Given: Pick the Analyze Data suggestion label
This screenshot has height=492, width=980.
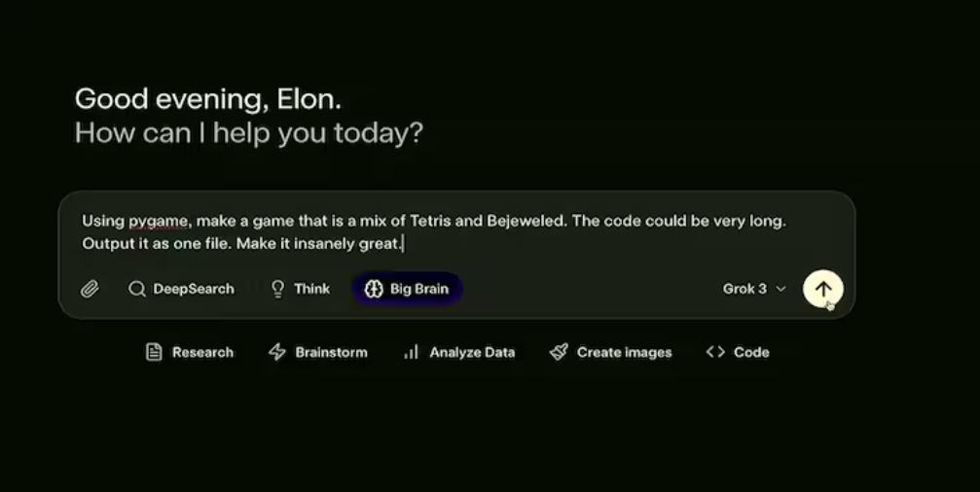Looking at the screenshot, I should tap(472, 352).
